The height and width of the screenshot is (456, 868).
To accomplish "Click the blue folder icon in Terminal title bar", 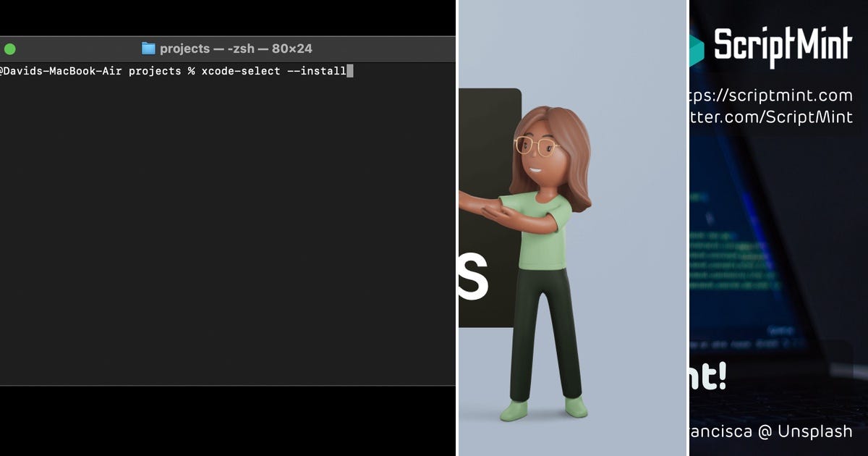I will (148, 48).
